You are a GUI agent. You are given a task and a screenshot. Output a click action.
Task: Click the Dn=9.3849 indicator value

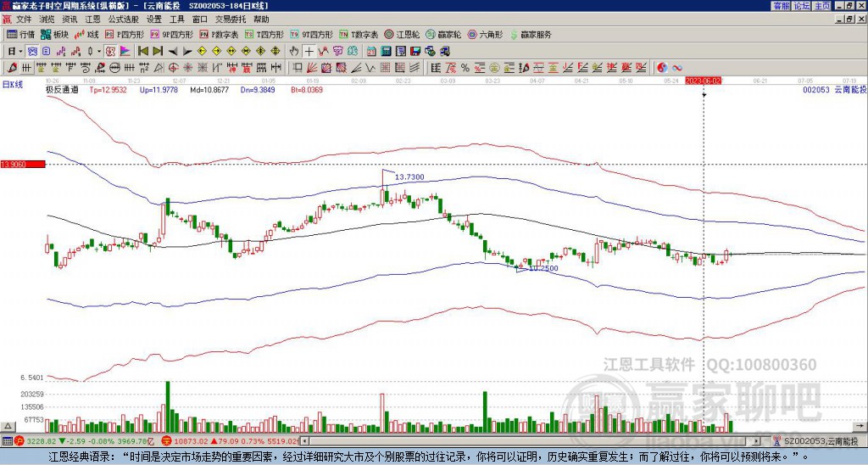257,89
